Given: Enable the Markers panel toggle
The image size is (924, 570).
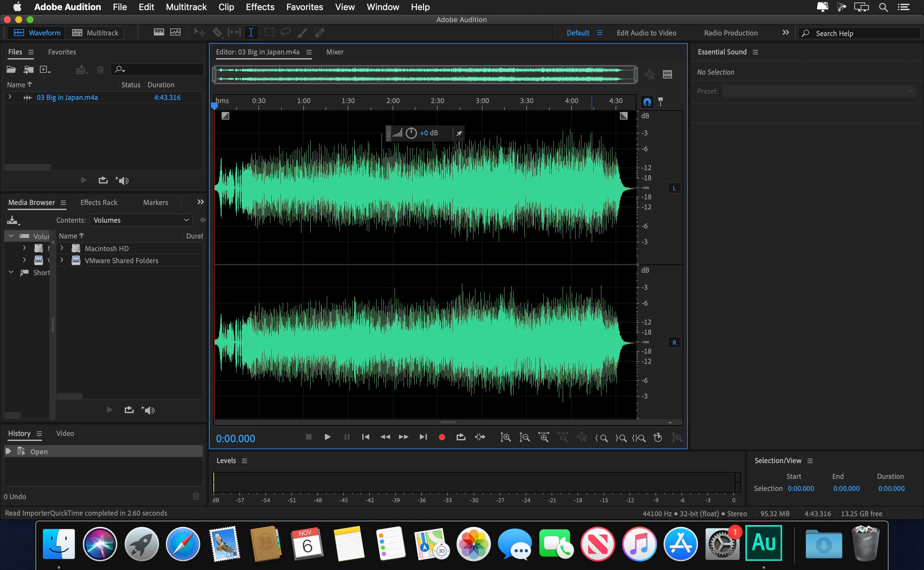Looking at the screenshot, I should (x=156, y=202).
